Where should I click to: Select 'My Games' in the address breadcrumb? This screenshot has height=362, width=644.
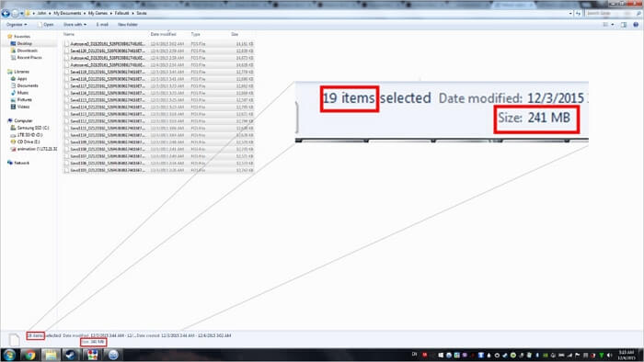(98, 13)
